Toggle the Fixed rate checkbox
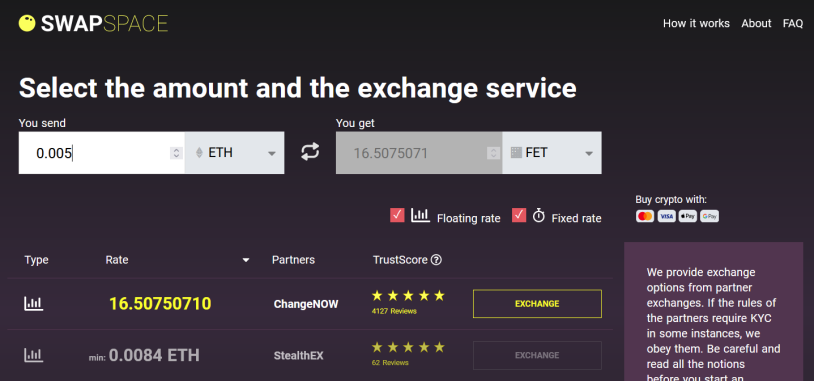Screen dimensions: 814x381 tap(519, 215)
